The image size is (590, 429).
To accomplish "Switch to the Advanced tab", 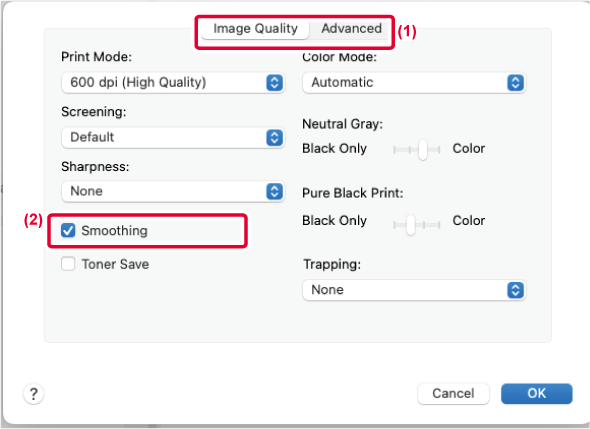I will [x=351, y=29].
